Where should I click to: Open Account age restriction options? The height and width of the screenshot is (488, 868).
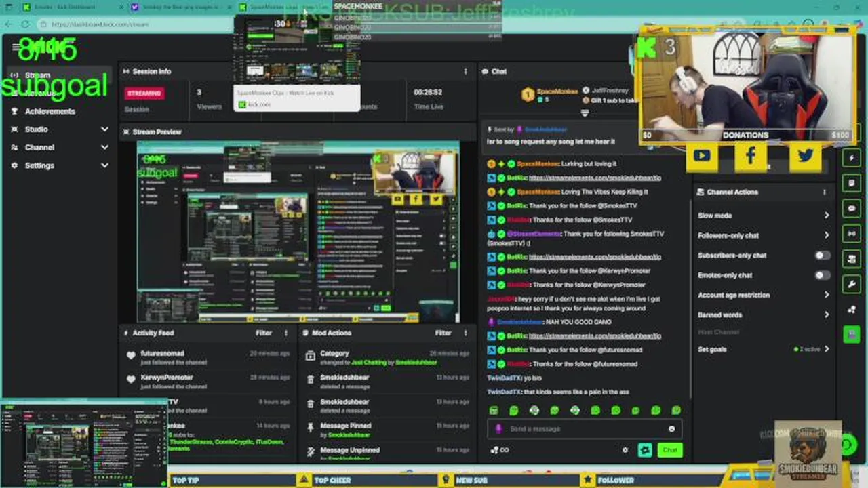(764, 295)
